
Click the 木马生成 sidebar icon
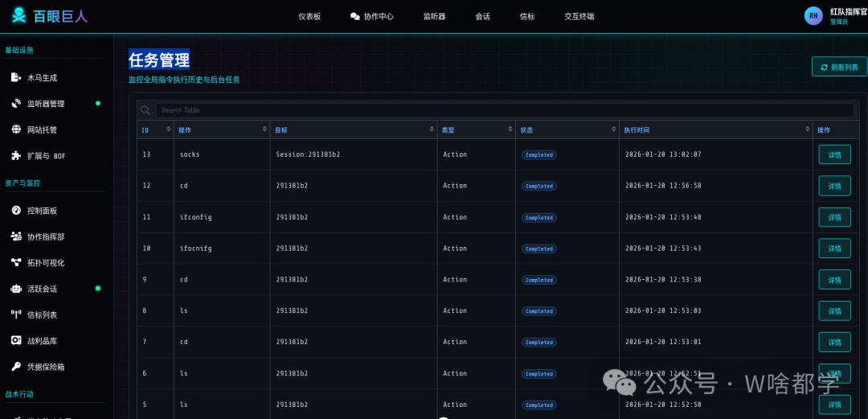[16, 77]
